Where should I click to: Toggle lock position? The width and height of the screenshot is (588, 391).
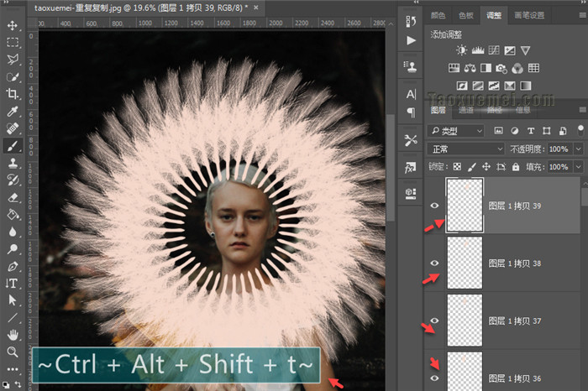pyautogui.click(x=486, y=167)
